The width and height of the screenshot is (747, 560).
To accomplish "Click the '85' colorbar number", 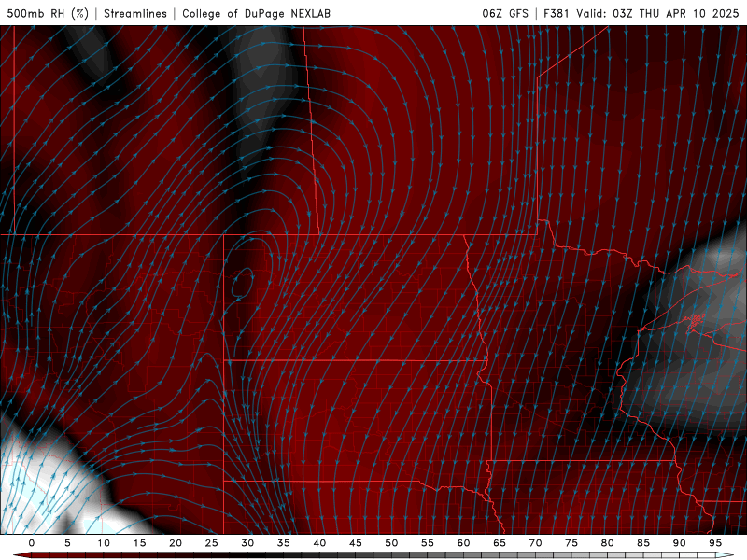I will coord(643,543).
